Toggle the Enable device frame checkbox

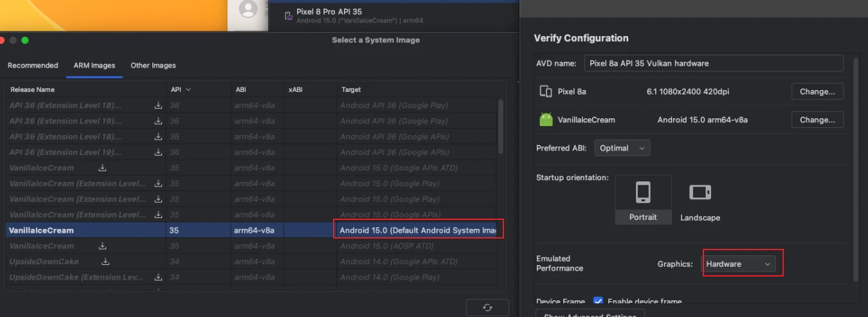click(x=598, y=302)
